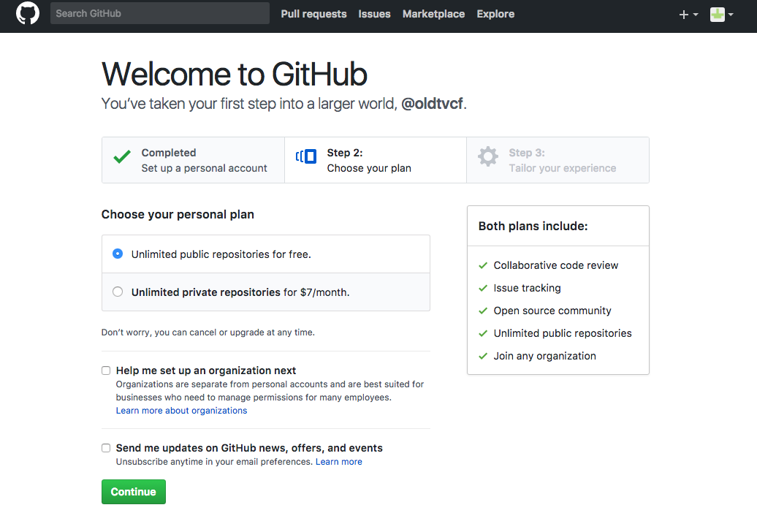Click the green Continue button
Screen dimensions: 757x532
pyautogui.click(x=134, y=492)
